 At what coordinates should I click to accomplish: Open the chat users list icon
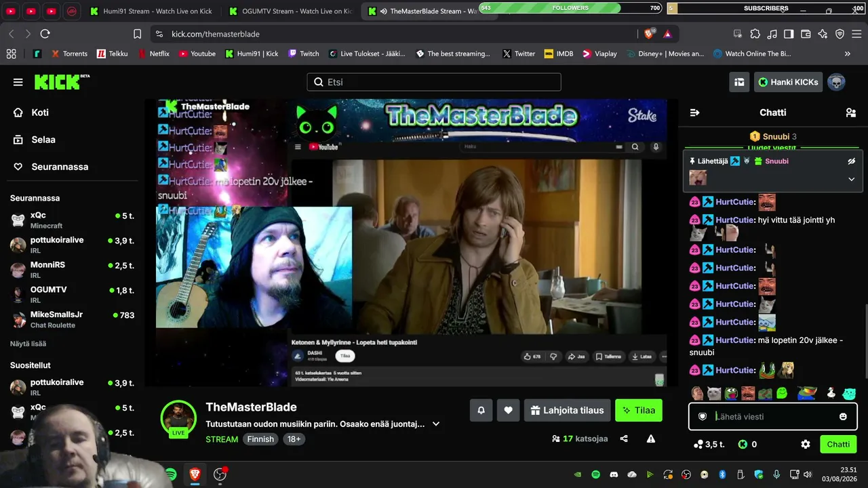click(850, 113)
